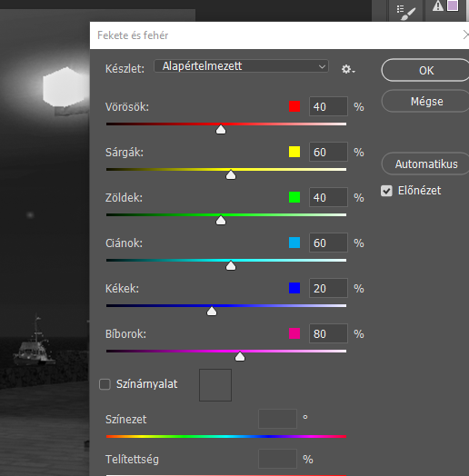
Task: Click the gamut warning triangle icon
Action: [x=438, y=6]
